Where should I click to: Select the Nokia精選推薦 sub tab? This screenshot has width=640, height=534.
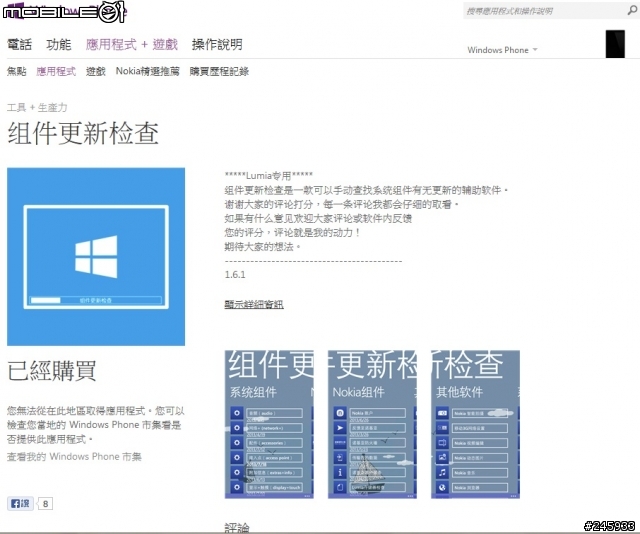point(147,71)
